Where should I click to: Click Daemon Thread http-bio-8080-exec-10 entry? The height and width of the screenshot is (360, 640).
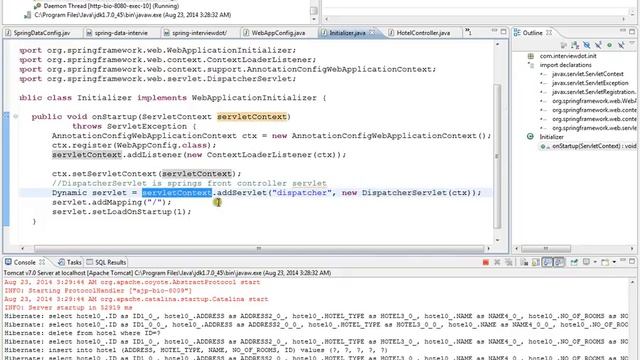[x=106, y=6]
